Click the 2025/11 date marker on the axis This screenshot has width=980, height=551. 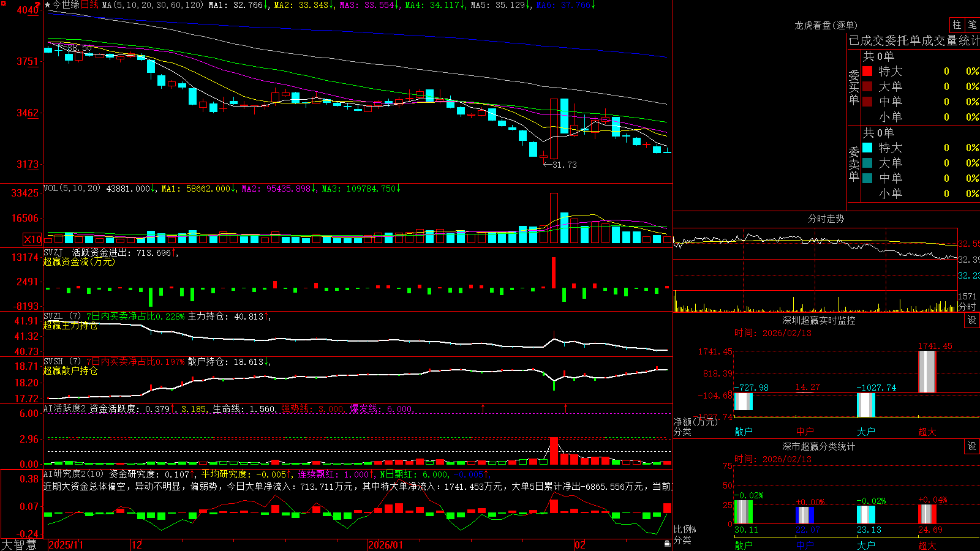coord(66,545)
